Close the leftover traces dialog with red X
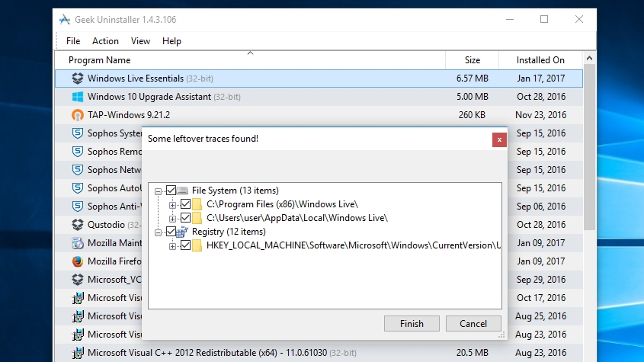This screenshot has width=644, height=362. pyautogui.click(x=499, y=139)
